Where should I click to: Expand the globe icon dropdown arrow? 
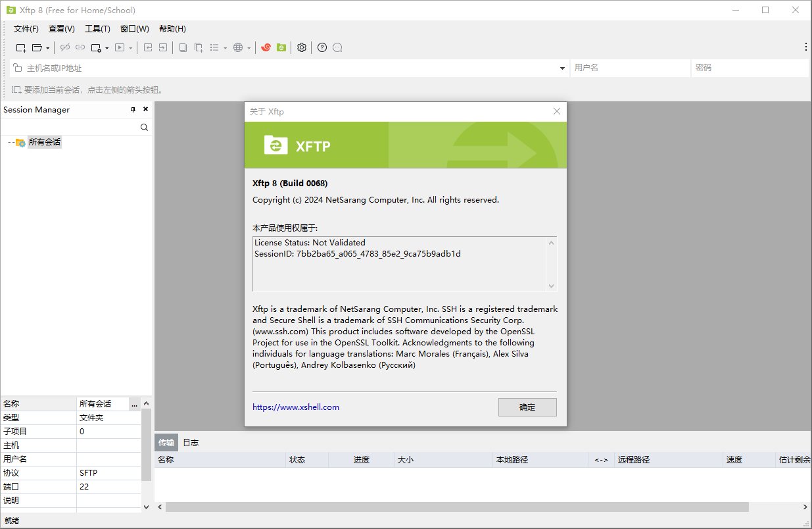(x=249, y=48)
